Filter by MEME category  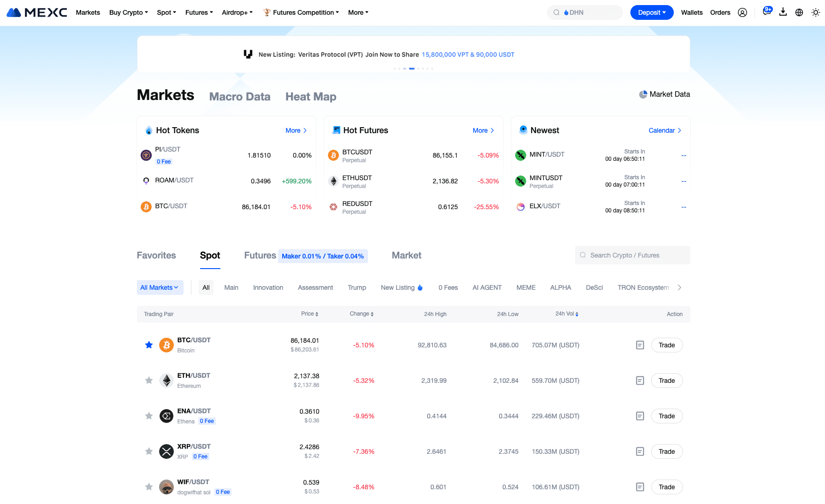[526, 287]
